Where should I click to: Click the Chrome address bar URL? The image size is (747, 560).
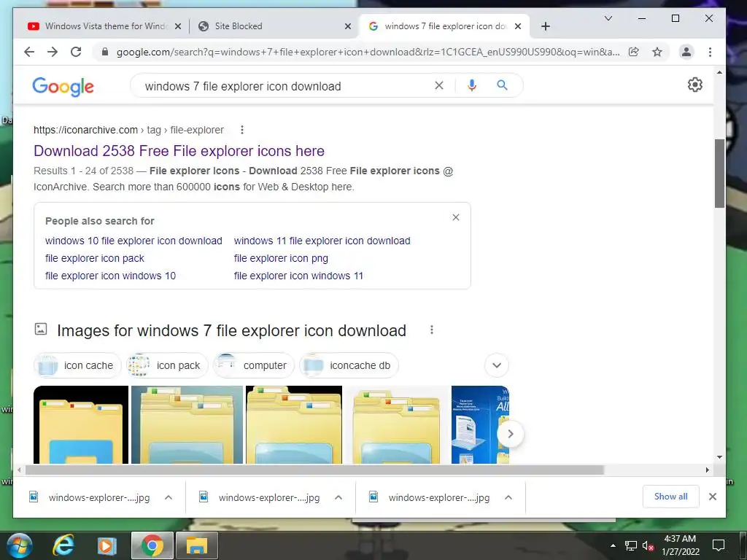368,52
